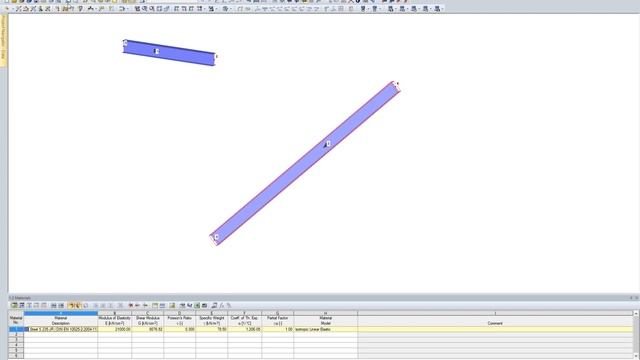This screenshot has width=640, height=360.
Task: Select material row number 5 header
Action: 16,350
